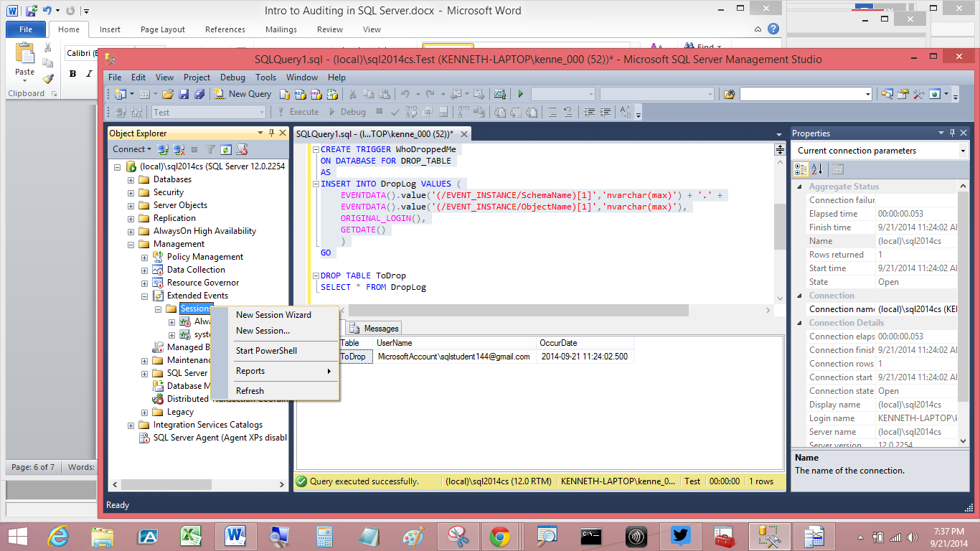Click the Undo toolbar icon

(x=406, y=94)
